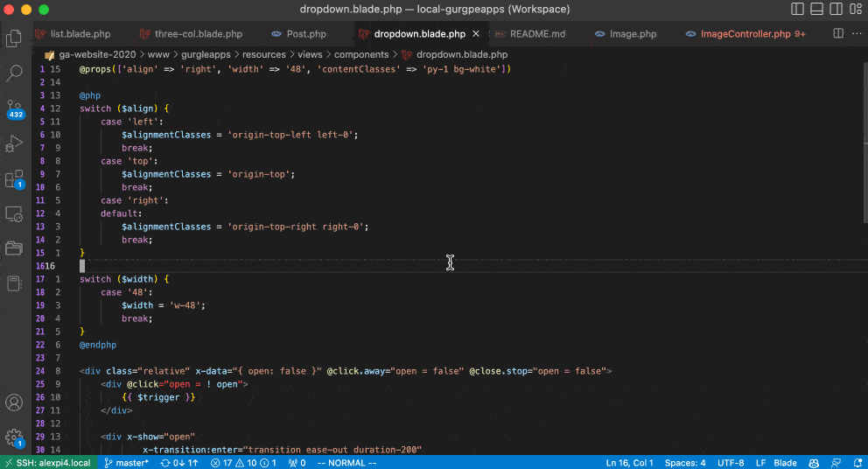The width and height of the screenshot is (868, 469).
Task: Open the UTF-8 encoding selector
Action: tap(731, 462)
